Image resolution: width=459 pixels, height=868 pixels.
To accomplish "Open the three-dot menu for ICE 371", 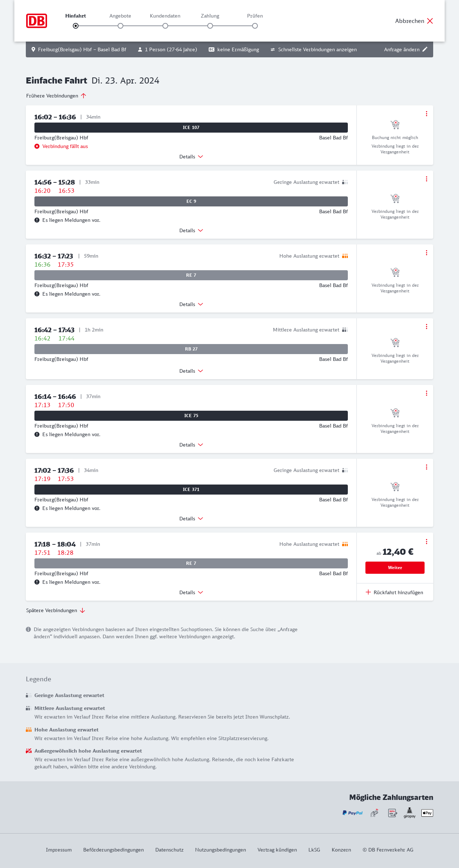I will pos(426,467).
